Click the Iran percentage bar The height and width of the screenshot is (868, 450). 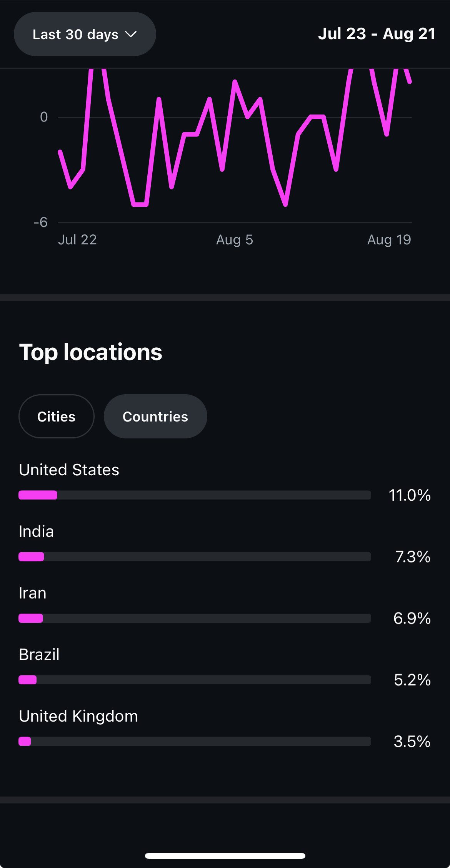(195, 618)
